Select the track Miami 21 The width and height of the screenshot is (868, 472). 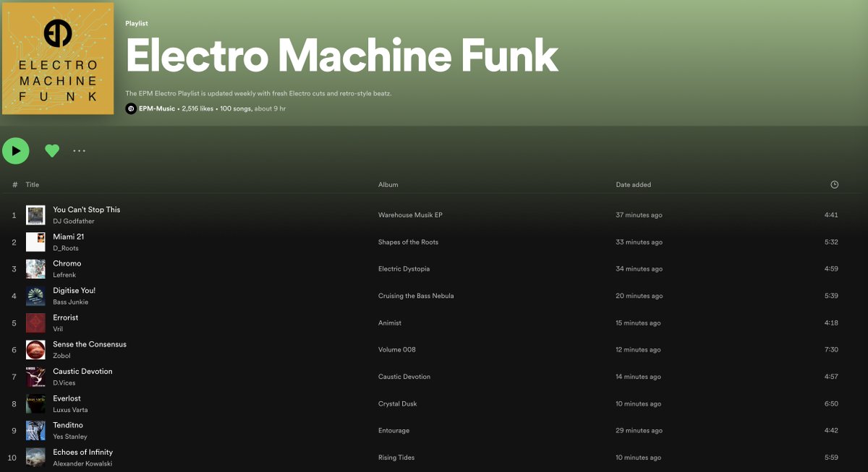[68, 236]
